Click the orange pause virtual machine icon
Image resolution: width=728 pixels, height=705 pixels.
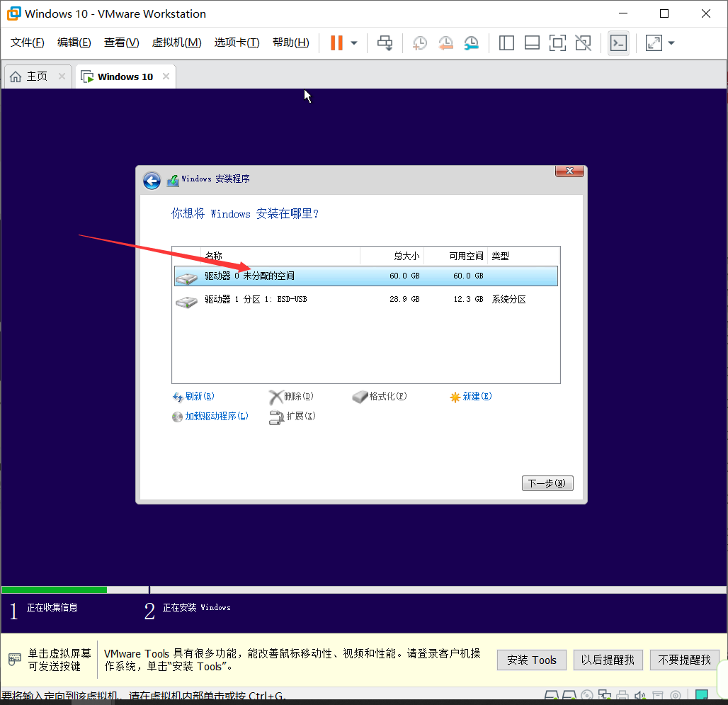pos(336,43)
